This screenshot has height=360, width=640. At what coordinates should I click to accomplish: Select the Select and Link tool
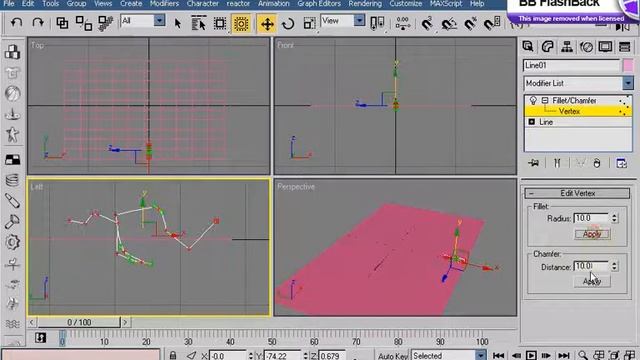[62, 23]
